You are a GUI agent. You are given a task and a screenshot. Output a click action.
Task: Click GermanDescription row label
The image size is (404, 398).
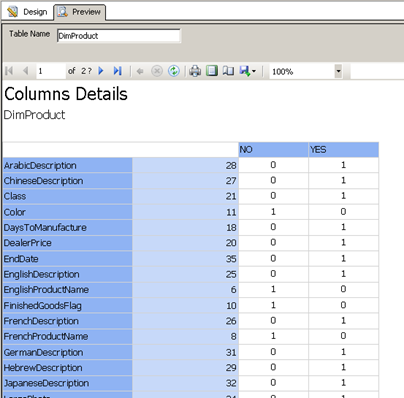click(x=67, y=352)
